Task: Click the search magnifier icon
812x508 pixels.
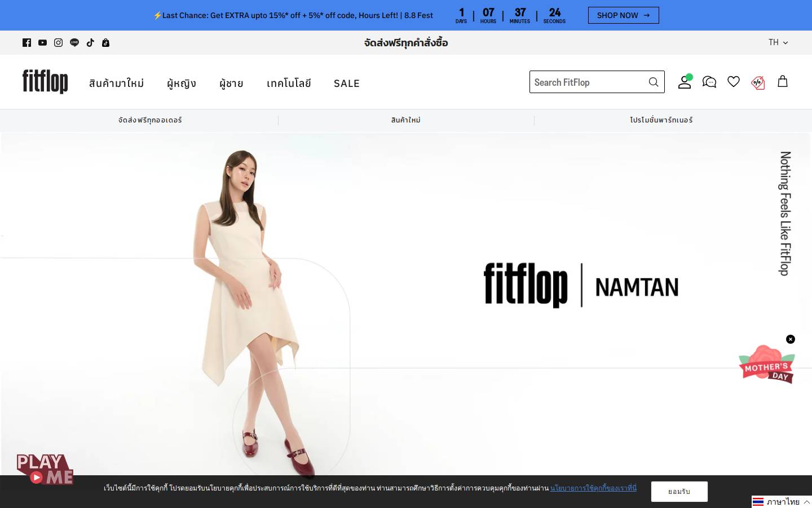Action: 654,82
